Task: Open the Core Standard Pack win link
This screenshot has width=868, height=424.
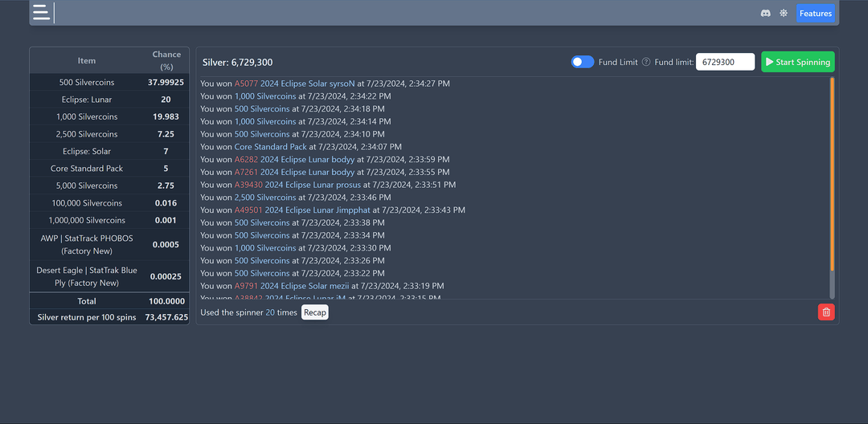Action: click(270, 147)
